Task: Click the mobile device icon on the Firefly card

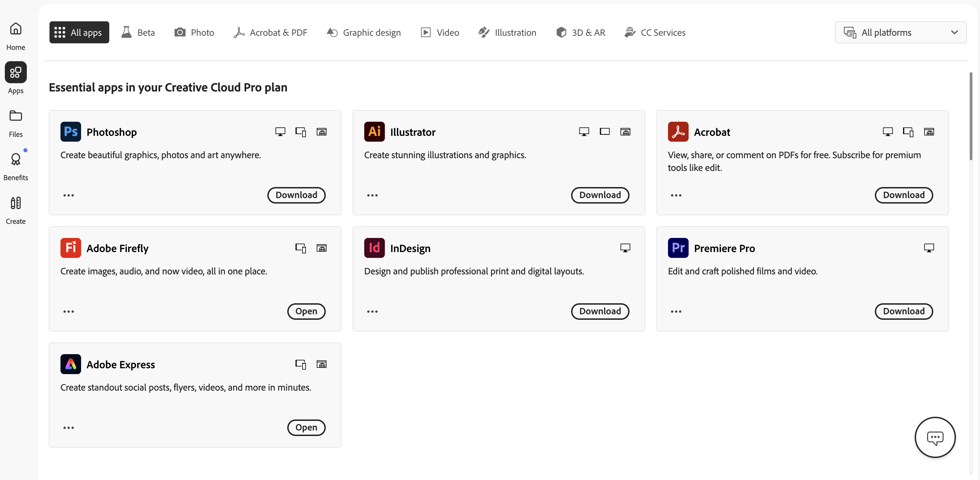Action: (x=301, y=248)
